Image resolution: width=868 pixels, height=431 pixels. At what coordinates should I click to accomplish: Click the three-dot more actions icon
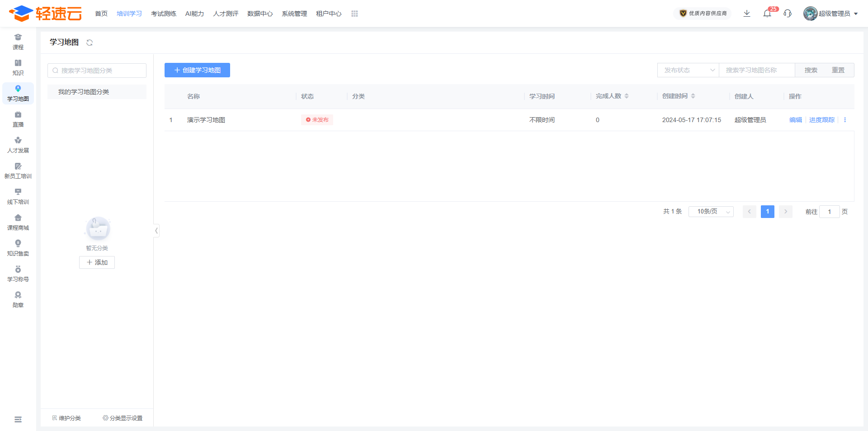point(845,120)
